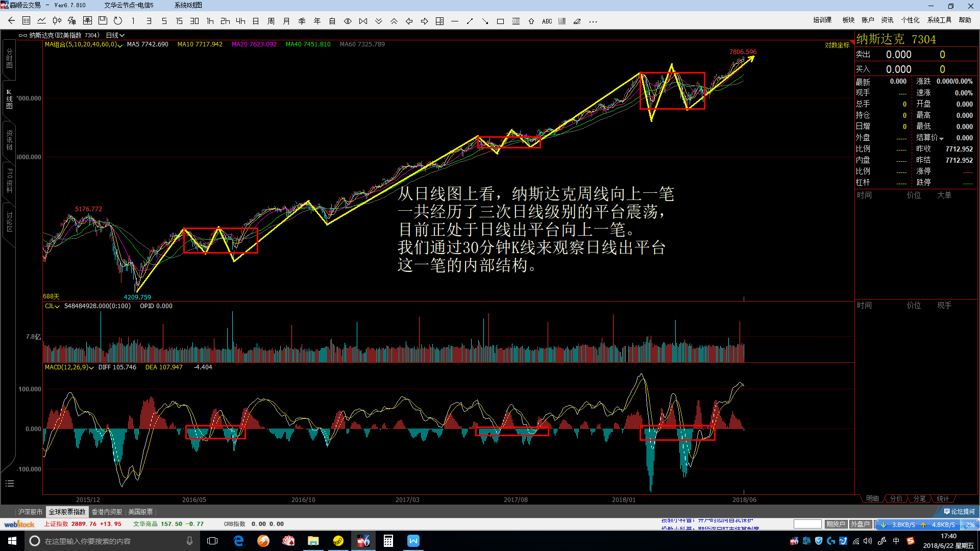The width and height of the screenshot is (980, 551).
Task: Open the 个性化 menu
Action: [910, 20]
